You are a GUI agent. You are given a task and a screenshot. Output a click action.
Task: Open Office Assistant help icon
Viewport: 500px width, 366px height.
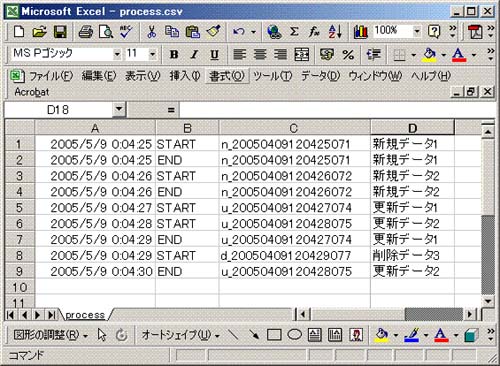coord(434,32)
